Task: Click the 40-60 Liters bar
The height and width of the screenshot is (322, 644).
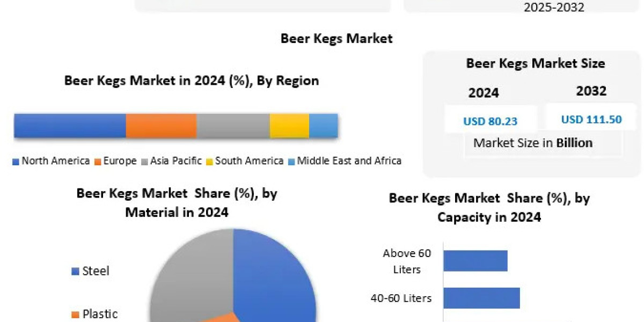Action: coord(481,298)
